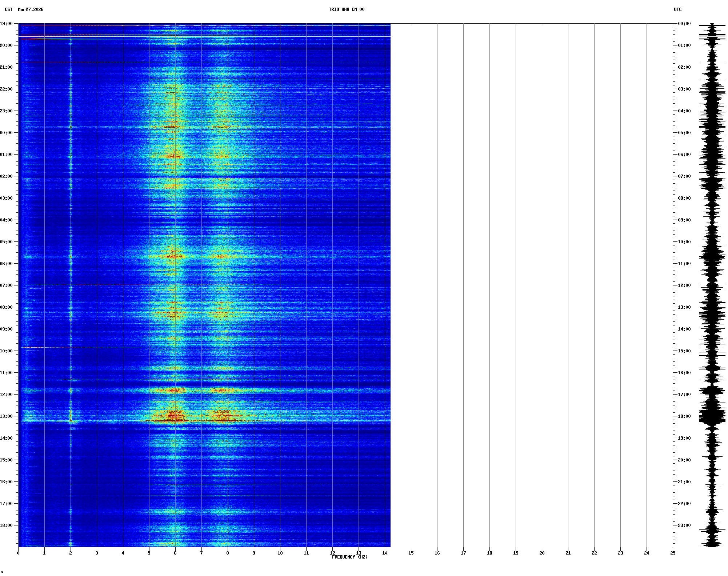Click the 10 Hz frequency tick label
Image resolution: width=728 pixels, height=576 pixels.
[280, 553]
